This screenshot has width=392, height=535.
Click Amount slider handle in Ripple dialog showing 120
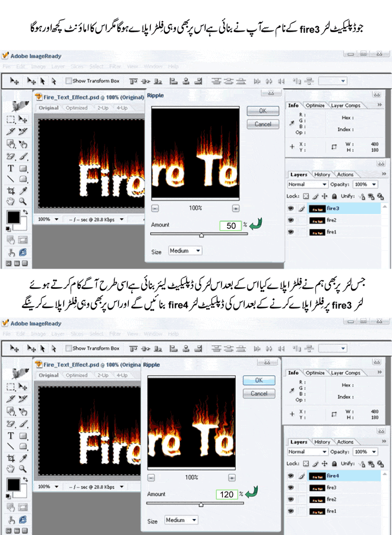coord(201,504)
